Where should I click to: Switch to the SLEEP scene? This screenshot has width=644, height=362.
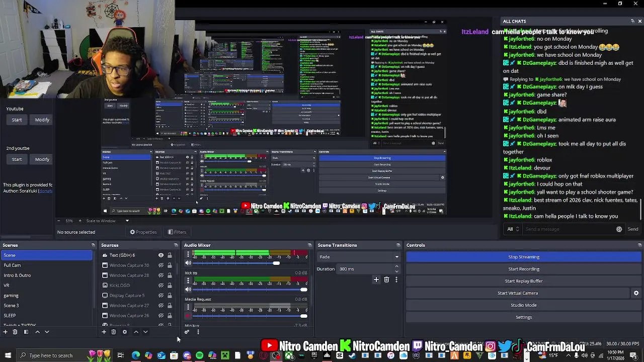[46, 316]
